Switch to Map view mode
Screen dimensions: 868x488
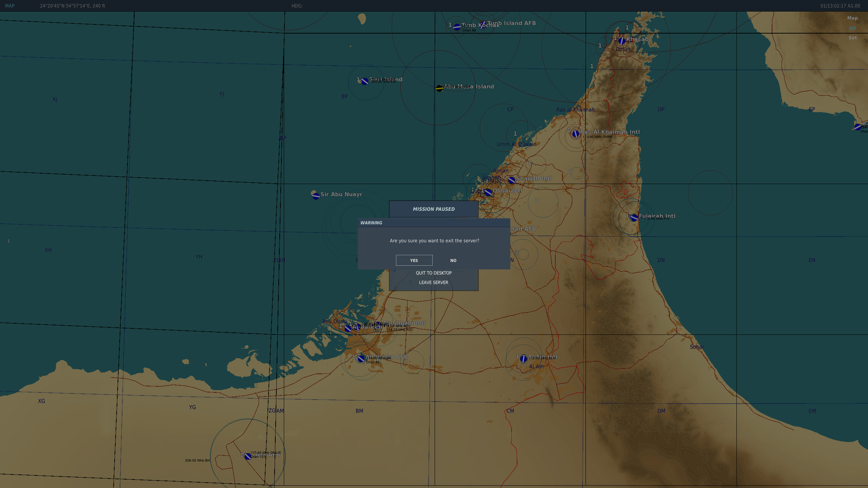coord(852,18)
